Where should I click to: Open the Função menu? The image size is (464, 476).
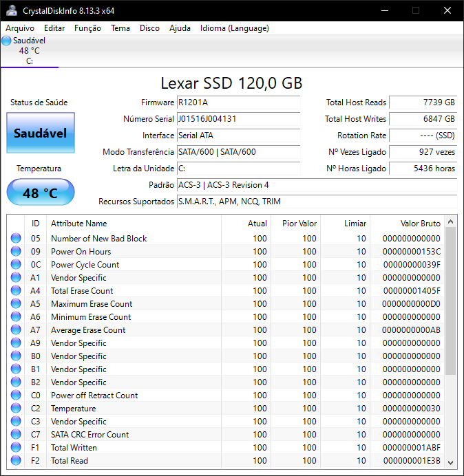(87, 28)
